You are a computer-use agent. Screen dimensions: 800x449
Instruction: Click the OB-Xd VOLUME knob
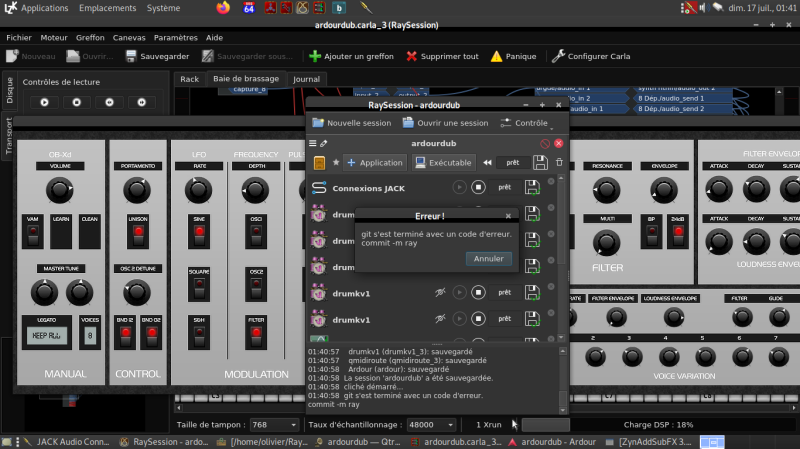tap(59, 190)
